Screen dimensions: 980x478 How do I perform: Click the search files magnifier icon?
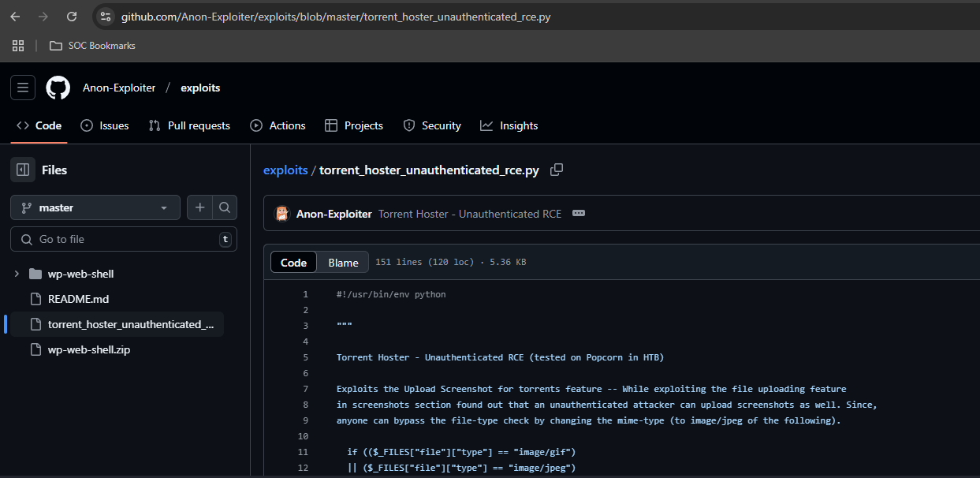225,207
